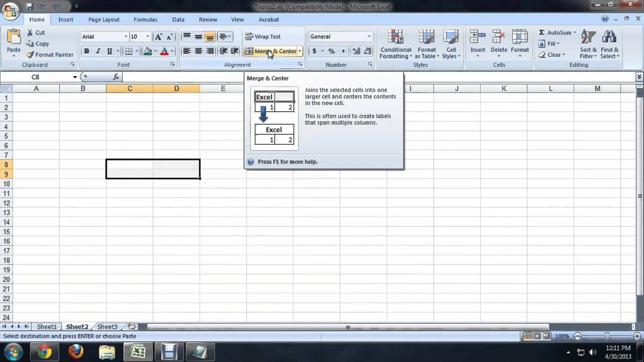Open the General number format dropdown
Screen dimensions: 644x362
tap(369, 37)
